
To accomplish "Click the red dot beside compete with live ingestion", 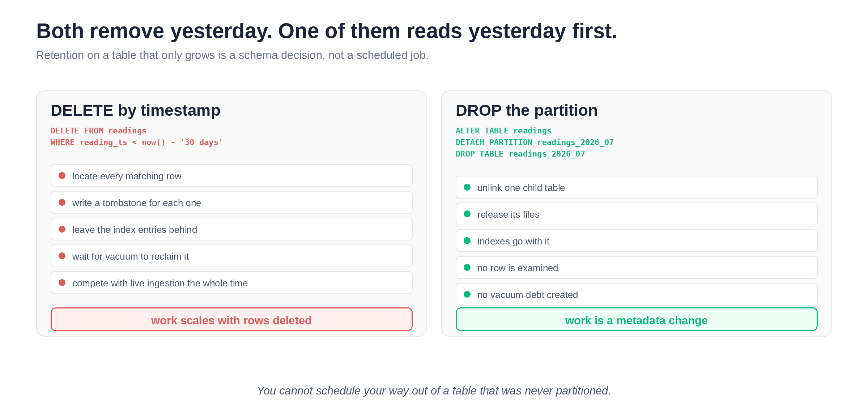I will pyautogui.click(x=62, y=283).
